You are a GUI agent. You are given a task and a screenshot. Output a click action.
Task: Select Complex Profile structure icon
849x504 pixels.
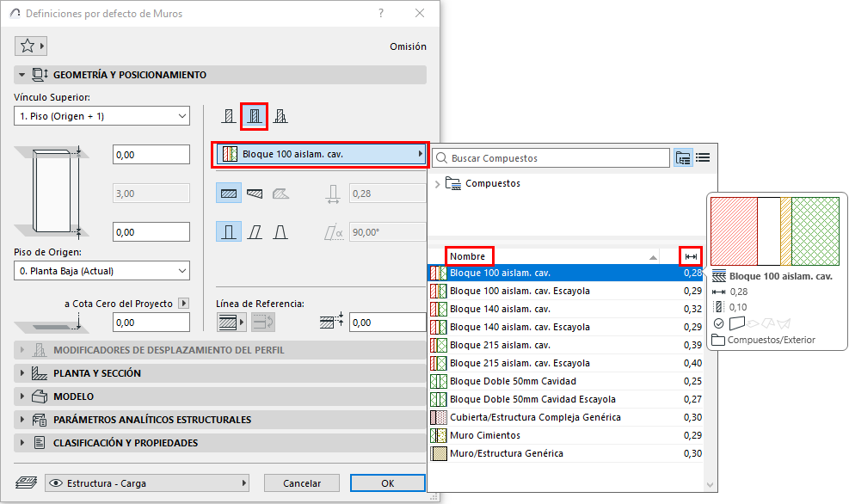pyautogui.click(x=280, y=116)
